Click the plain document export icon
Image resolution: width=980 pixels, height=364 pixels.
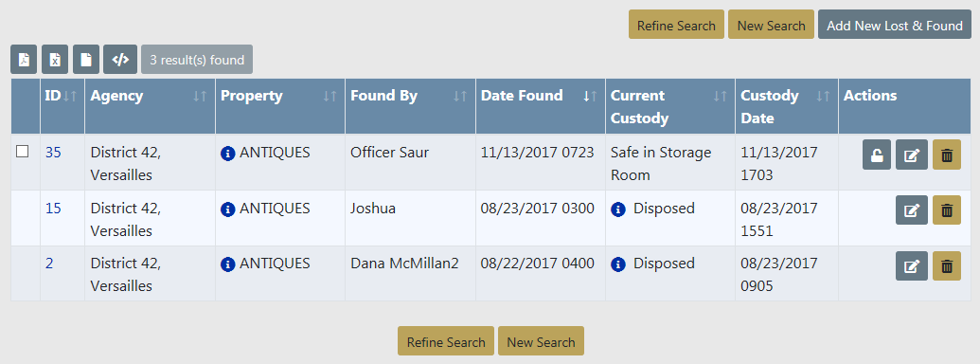tap(86, 60)
